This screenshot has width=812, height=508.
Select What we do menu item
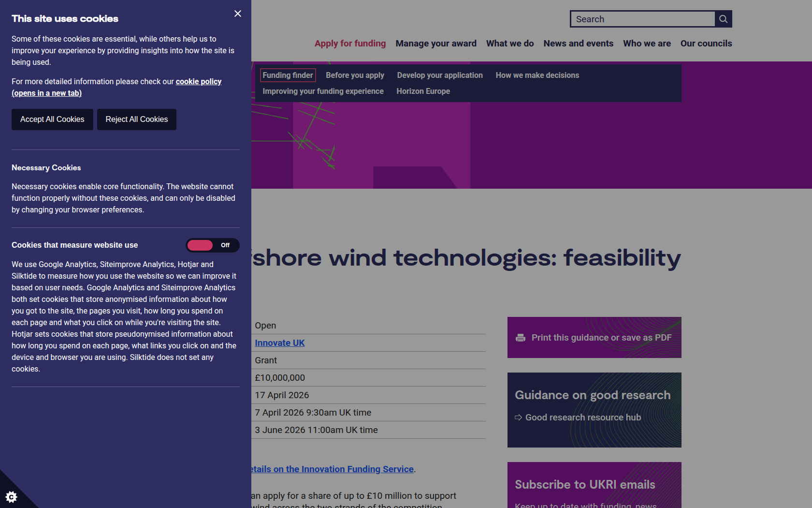509,44
